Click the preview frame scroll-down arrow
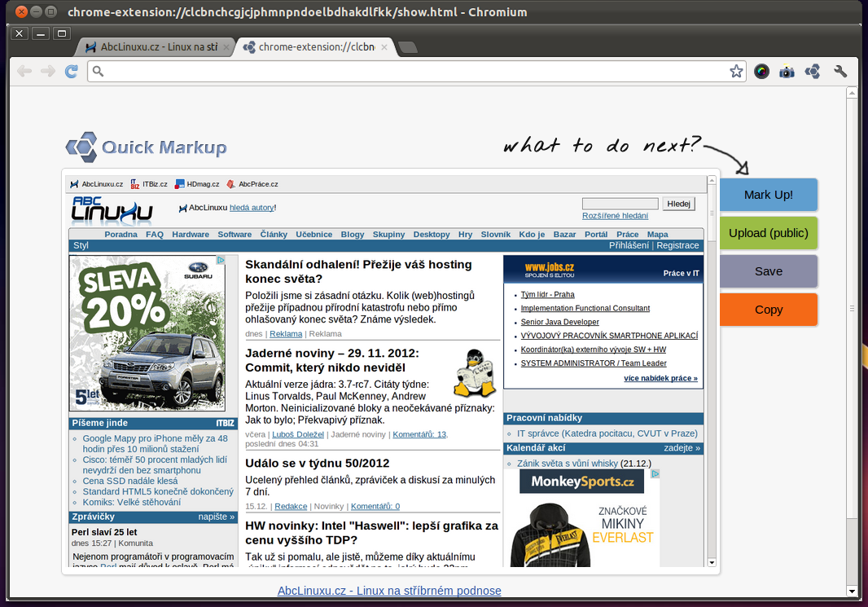Image resolution: width=868 pixels, height=607 pixels. (x=712, y=562)
